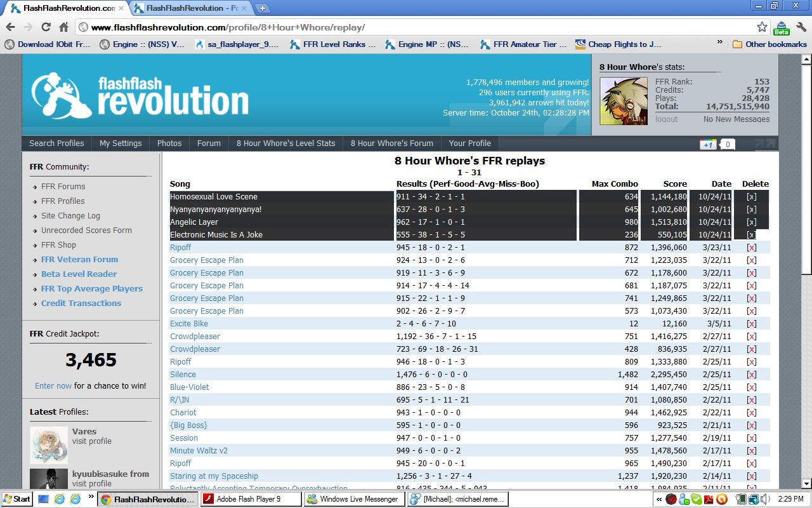Click the volume speaker tray icon
This screenshot has height=508, width=812.
click(x=765, y=499)
